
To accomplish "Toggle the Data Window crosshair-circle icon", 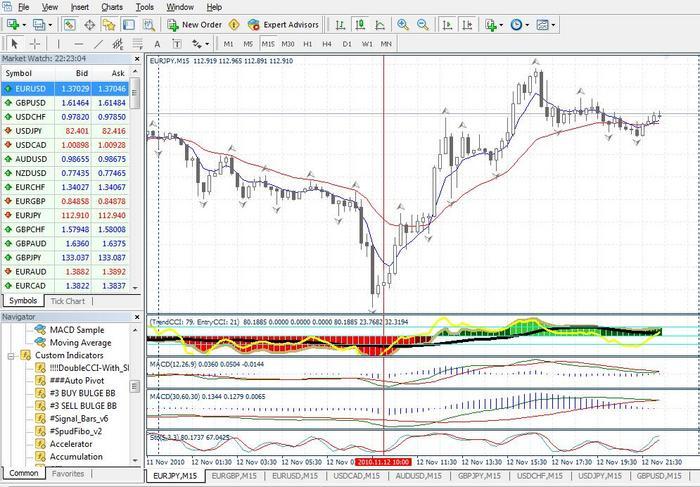I will coord(89,25).
